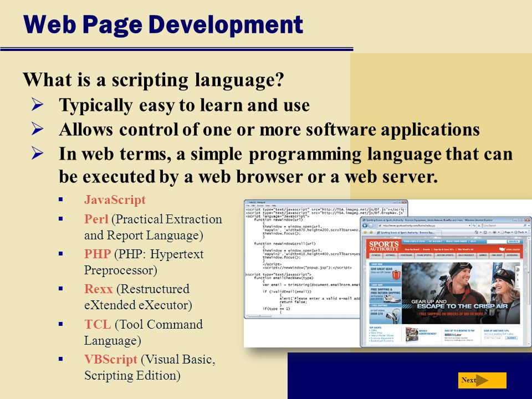Click the arrow bullet beside 'Typically easy to learn'
Screen dimensions: 532x399
(37, 104)
